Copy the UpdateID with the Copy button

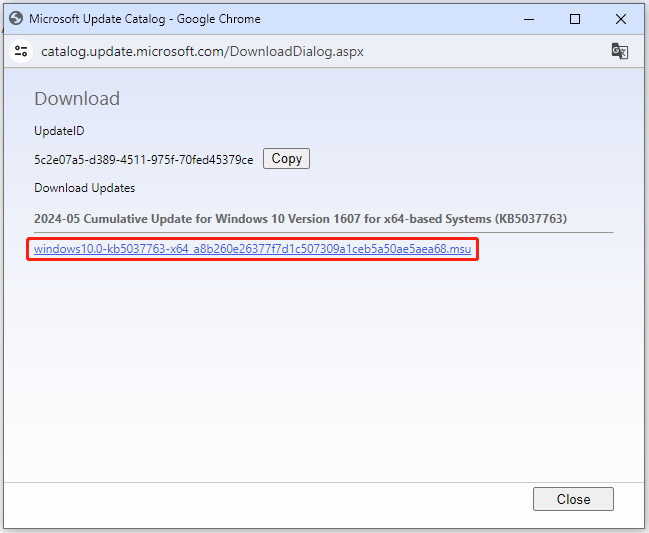286,158
